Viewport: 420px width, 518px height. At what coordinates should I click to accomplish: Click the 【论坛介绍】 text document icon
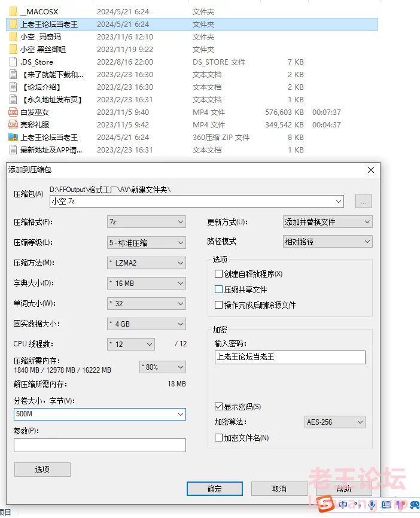tap(13, 87)
